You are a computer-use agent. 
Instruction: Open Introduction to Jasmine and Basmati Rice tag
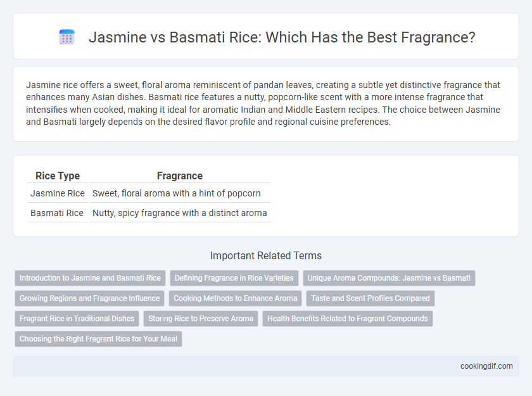click(90, 278)
